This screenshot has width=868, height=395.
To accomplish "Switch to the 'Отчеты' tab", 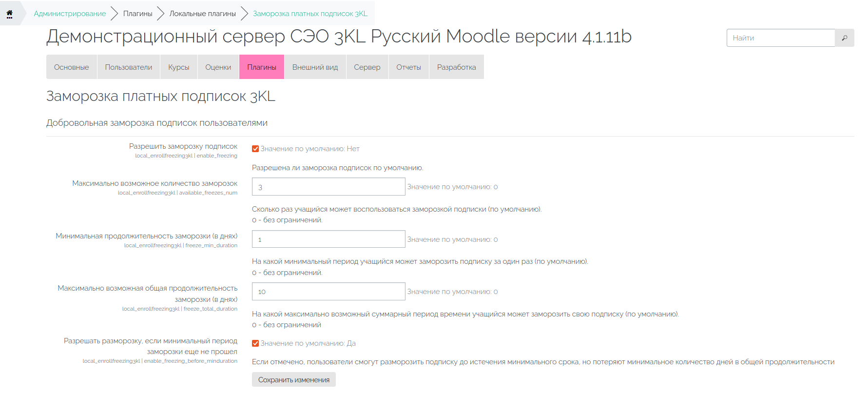I will 408,67.
